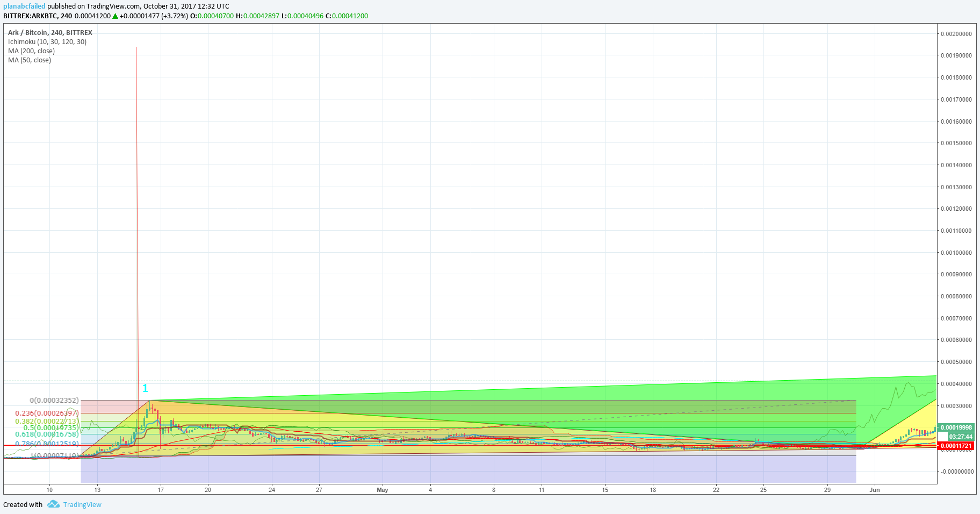980x514 pixels.
Task: Click the 0.00040000 price axis label
Action: tap(956, 384)
